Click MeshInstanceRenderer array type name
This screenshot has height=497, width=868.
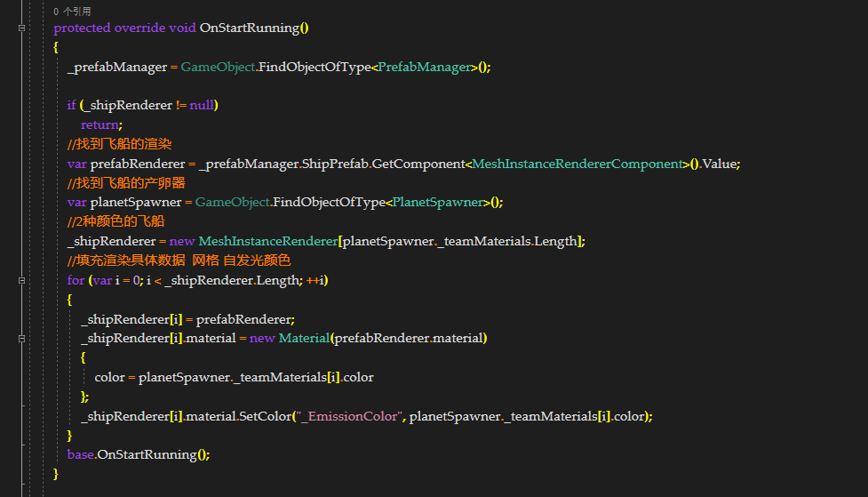pyautogui.click(x=268, y=241)
